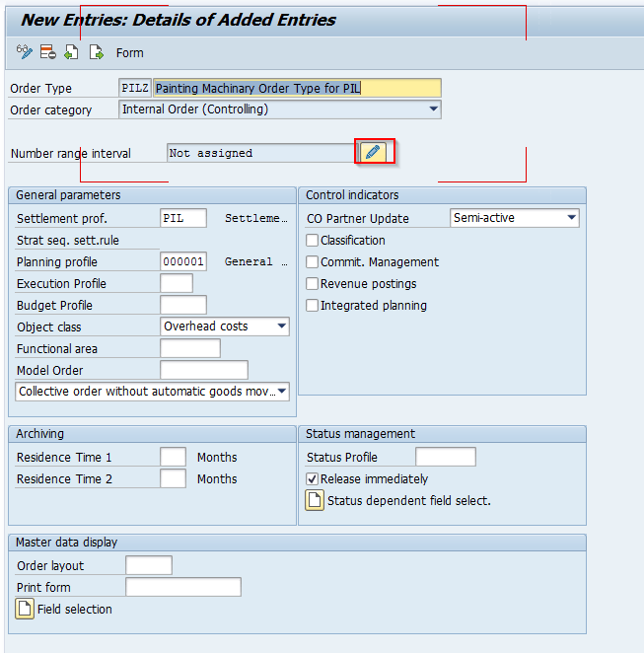644x653 pixels.
Task: Click the Delete entry toolbar icon
Action: point(48,52)
